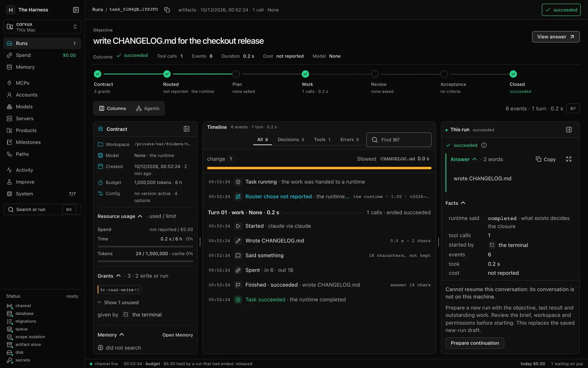Go to the Models page
Image resolution: width=588 pixels, height=368 pixels.
click(x=42, y=107)
